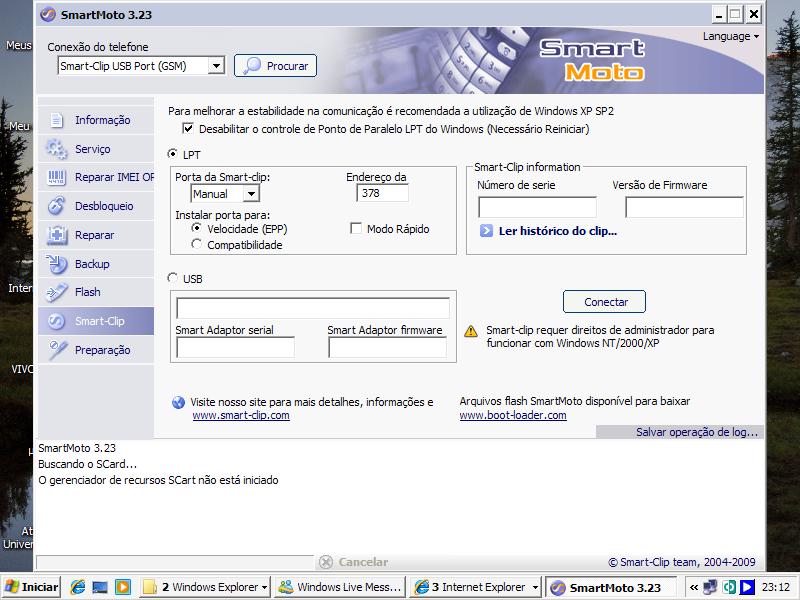
Task: Click the Número de serie field
Action: click(x=537, y=207)
